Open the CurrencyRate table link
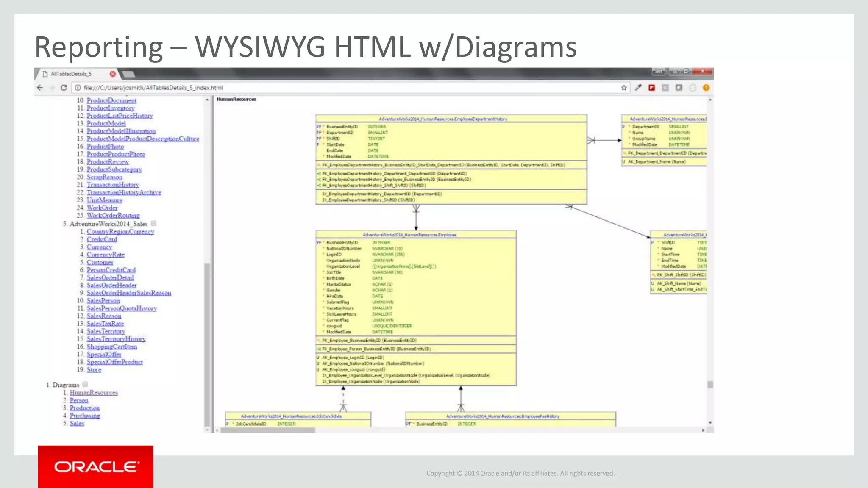The width and height of the screenshot is (868, 488). 106,255
